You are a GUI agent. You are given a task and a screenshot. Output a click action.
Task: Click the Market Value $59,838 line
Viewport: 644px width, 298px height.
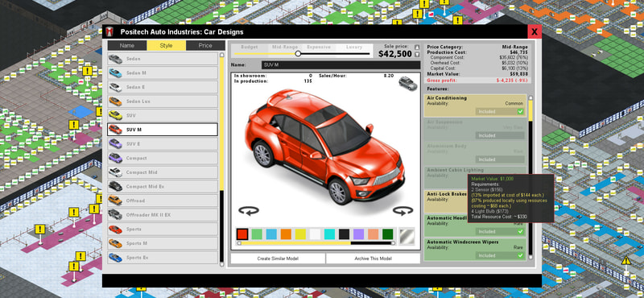click(x=478, y=74)
